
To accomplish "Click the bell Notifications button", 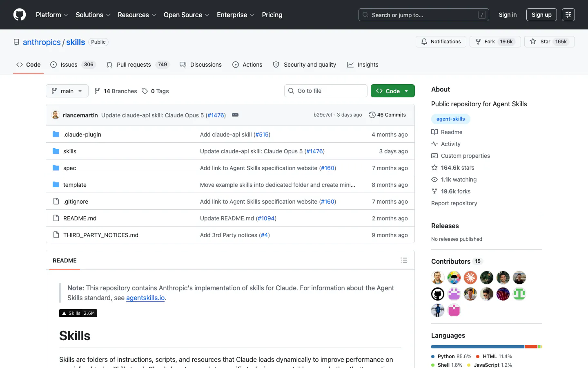I will pos(441,42).
